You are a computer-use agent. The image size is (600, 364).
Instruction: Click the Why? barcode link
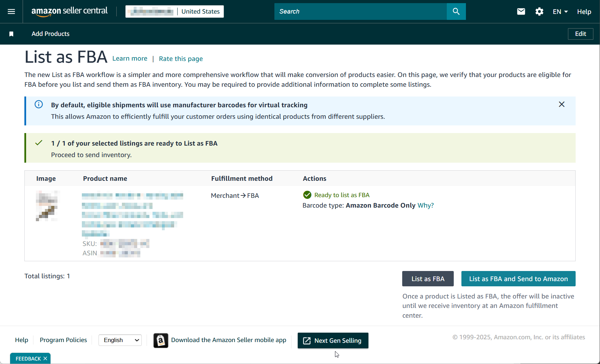426,205
